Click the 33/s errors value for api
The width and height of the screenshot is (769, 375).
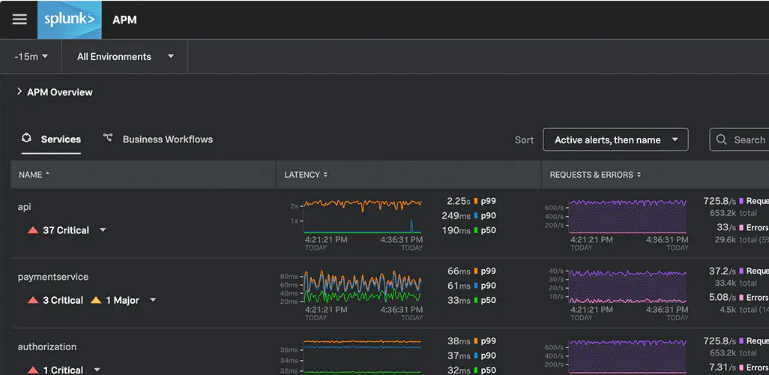pos(726,227)
